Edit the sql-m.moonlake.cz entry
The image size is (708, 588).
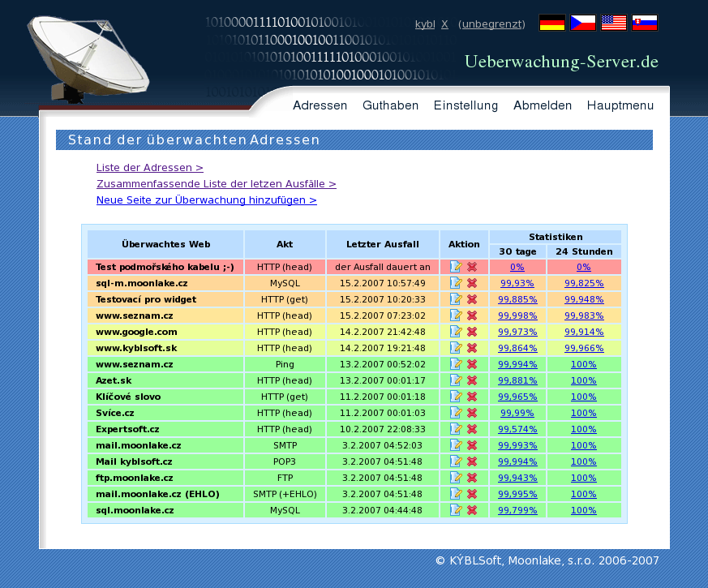coord(456,283)
